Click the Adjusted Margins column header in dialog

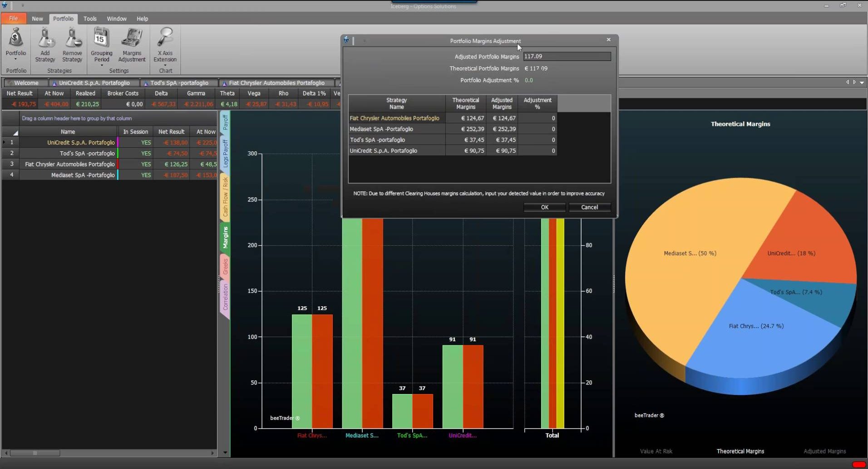point(502,104)
